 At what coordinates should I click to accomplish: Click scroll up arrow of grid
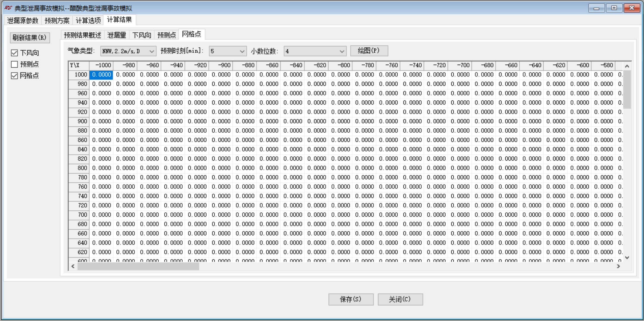click(627, 66)
